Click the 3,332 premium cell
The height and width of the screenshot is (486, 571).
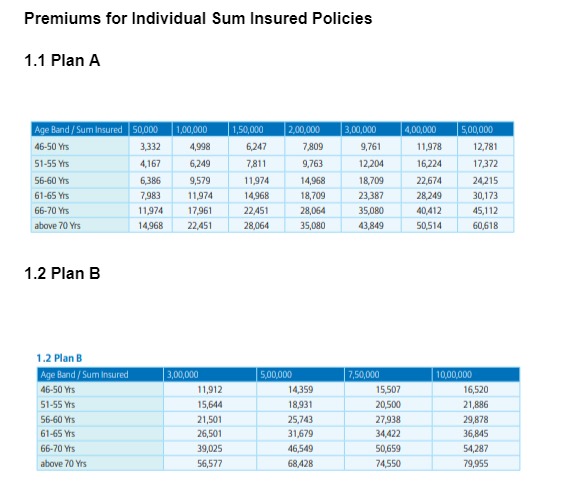(150, 147)
